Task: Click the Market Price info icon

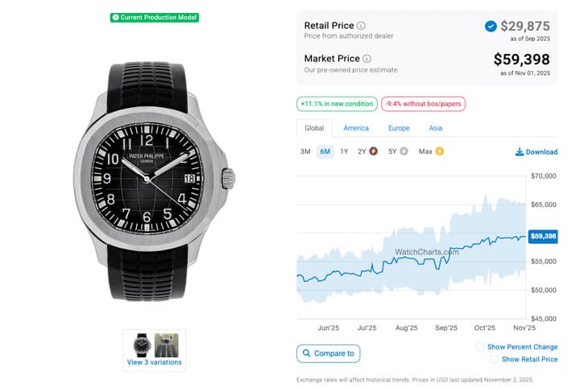Action: pos(367,59)
